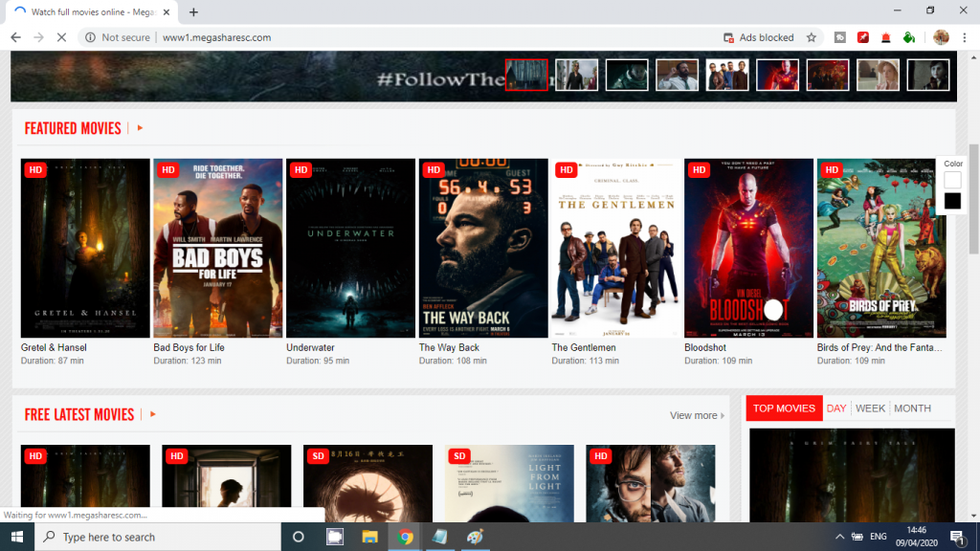
Task: Open Chrome's three-dot menu
Action: pos(965,37)
